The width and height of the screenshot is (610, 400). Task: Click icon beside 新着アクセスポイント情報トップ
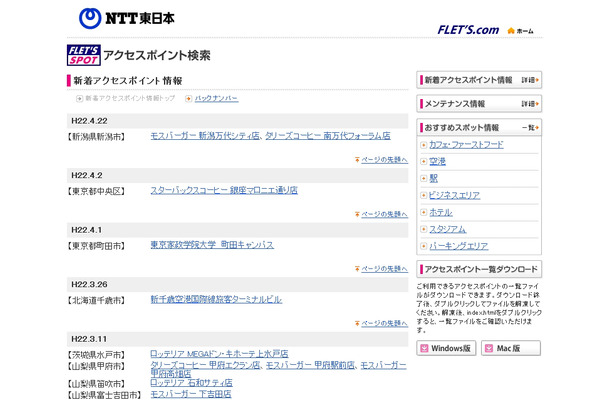click(x=79, y=99)
